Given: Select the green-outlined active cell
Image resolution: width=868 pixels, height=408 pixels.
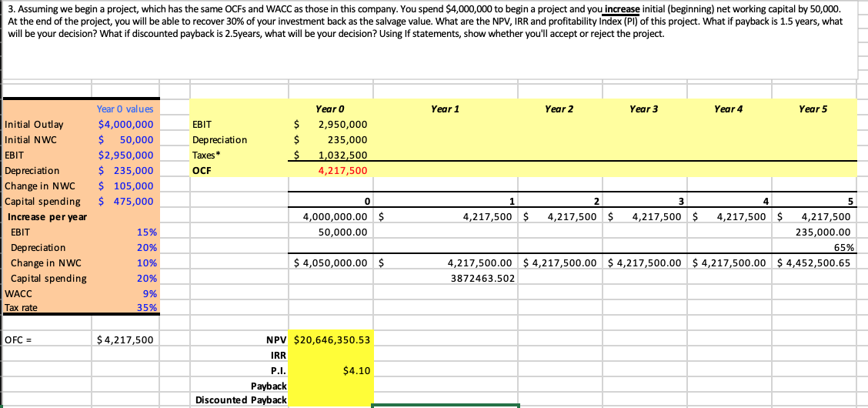Looking at the screenshot, I should point(446,406).
